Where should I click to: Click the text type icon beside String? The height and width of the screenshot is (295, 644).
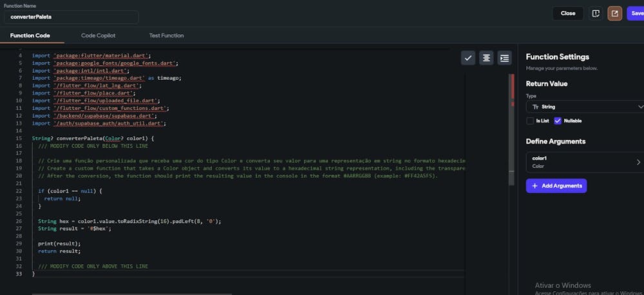[x=535, y=107]
